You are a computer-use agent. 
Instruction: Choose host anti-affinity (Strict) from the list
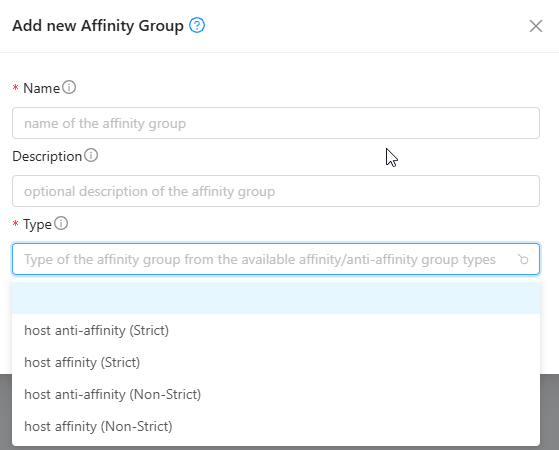pyautogui.click(x=276, y=330)
